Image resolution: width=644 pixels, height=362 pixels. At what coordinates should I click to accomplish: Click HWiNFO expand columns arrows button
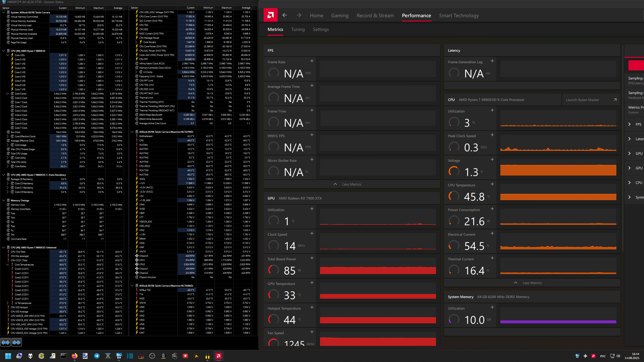pos(6,342)
